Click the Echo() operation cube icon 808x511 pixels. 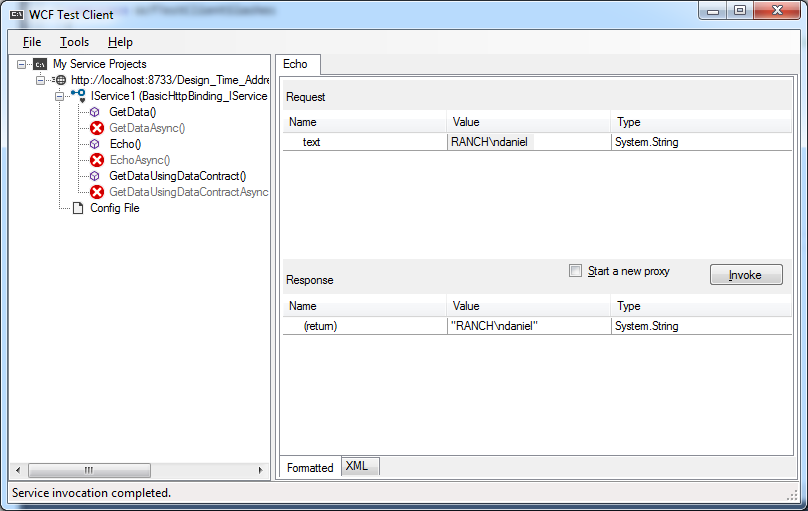click(x=94, y=144)
